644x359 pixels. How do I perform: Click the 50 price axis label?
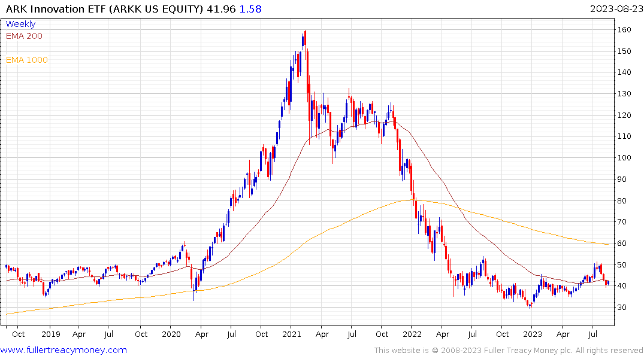click(622, 264)
